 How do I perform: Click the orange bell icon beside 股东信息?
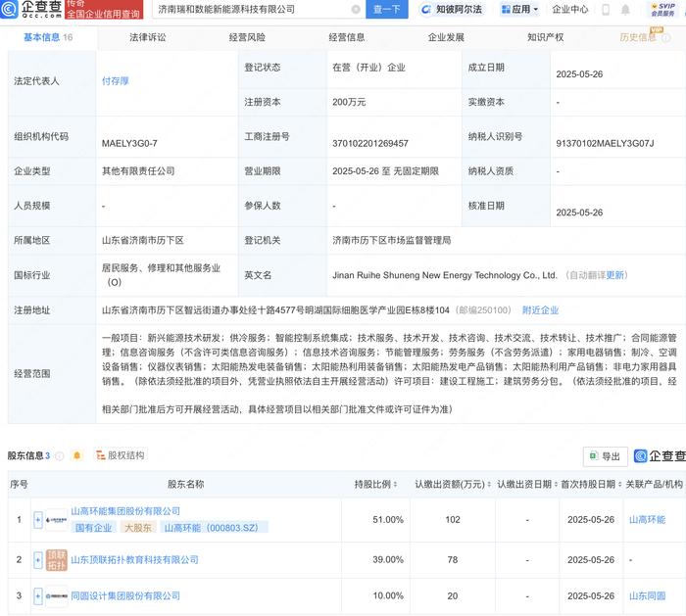point(77,455)
